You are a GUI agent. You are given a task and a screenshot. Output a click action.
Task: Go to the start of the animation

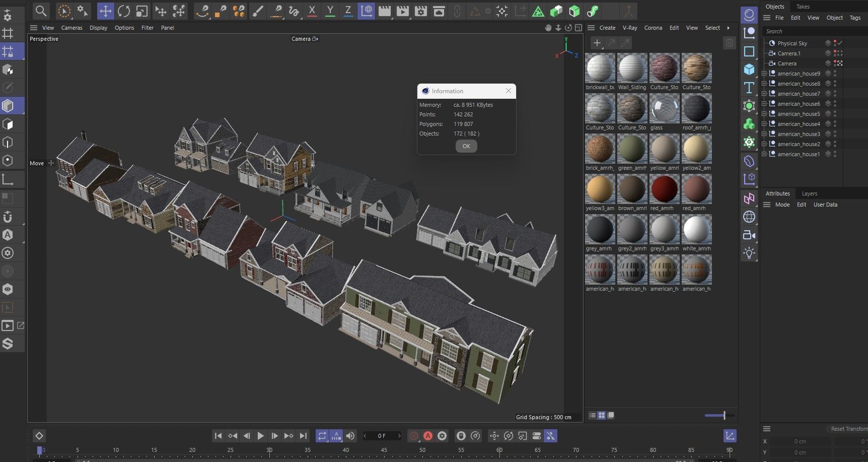(218, 436)
